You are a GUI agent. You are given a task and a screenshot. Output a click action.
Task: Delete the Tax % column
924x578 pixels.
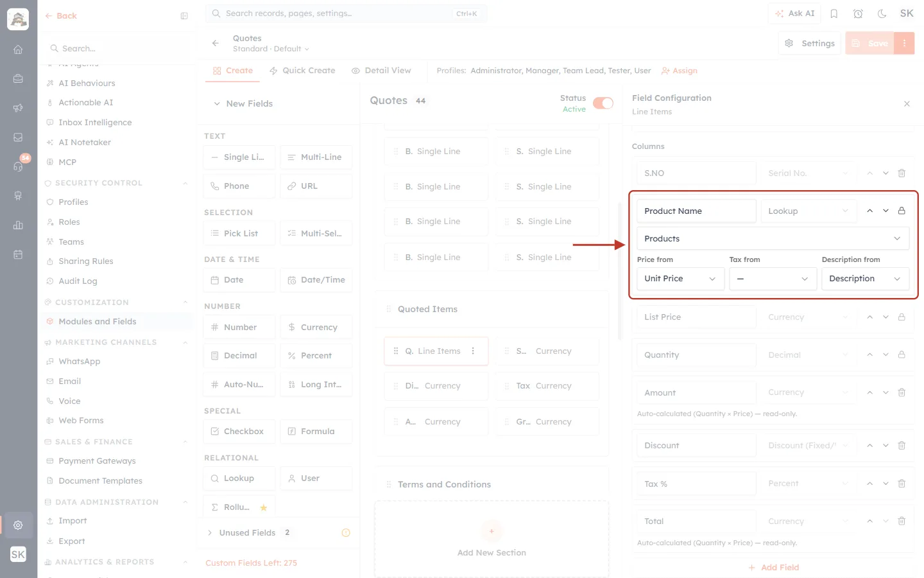coord(902,484)
